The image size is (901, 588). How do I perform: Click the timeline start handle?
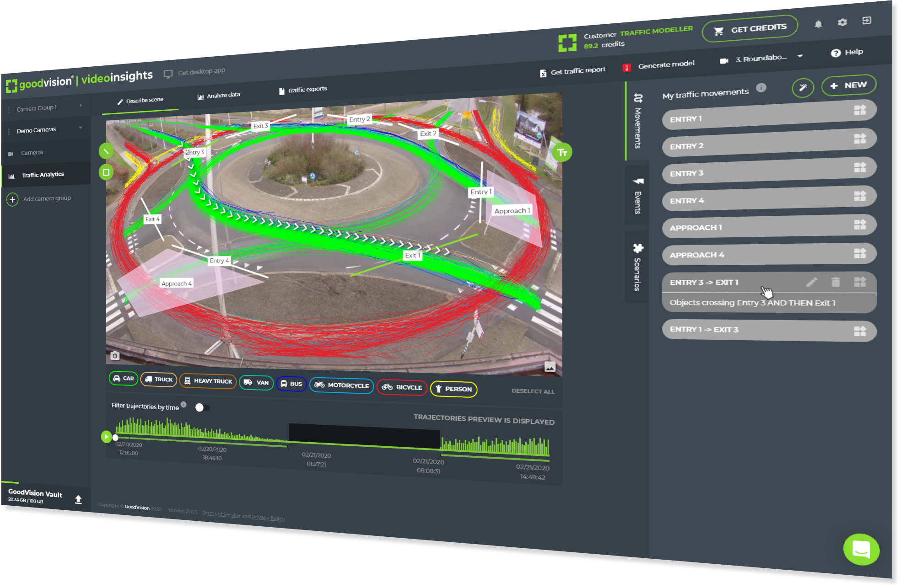coord(115,438)
